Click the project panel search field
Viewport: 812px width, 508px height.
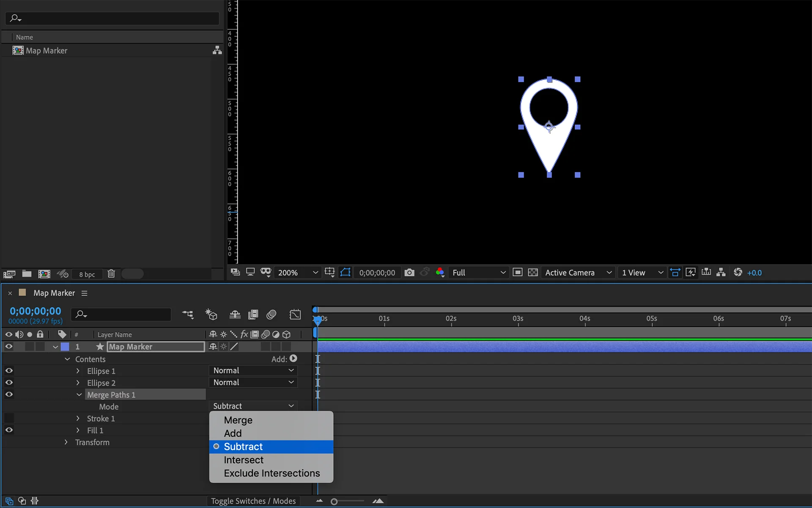pos(112,18)
